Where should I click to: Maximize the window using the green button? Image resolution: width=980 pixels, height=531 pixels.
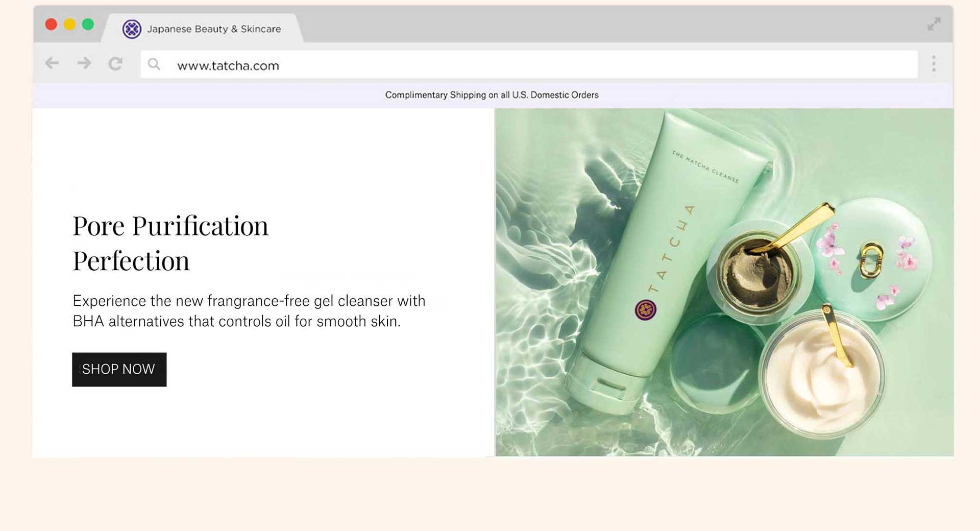coord(88,25)
